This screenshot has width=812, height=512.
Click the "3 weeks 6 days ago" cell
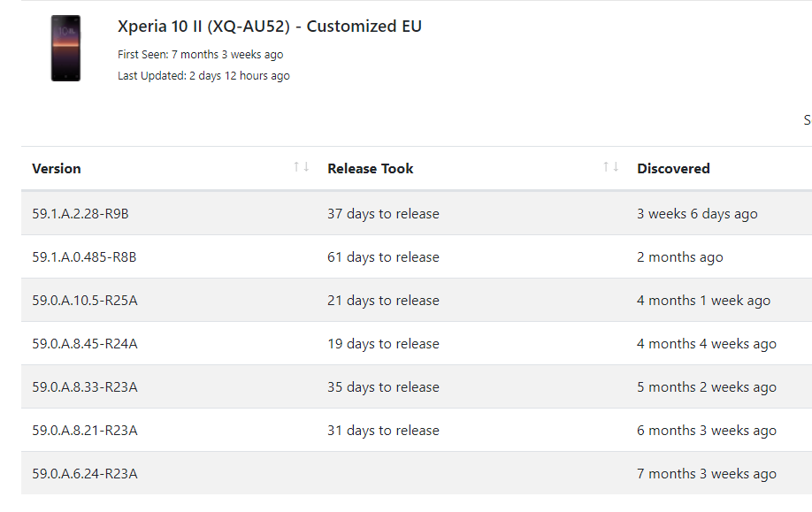(x=697, y=214)
